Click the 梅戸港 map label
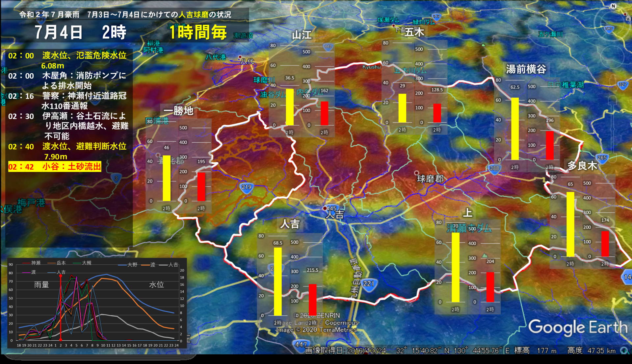 [31, 202]
